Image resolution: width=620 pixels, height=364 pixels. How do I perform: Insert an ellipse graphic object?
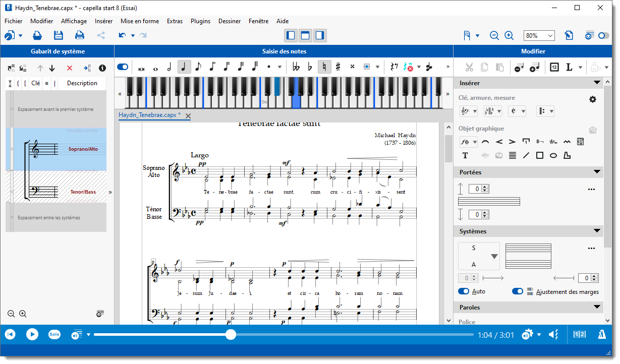553,155
